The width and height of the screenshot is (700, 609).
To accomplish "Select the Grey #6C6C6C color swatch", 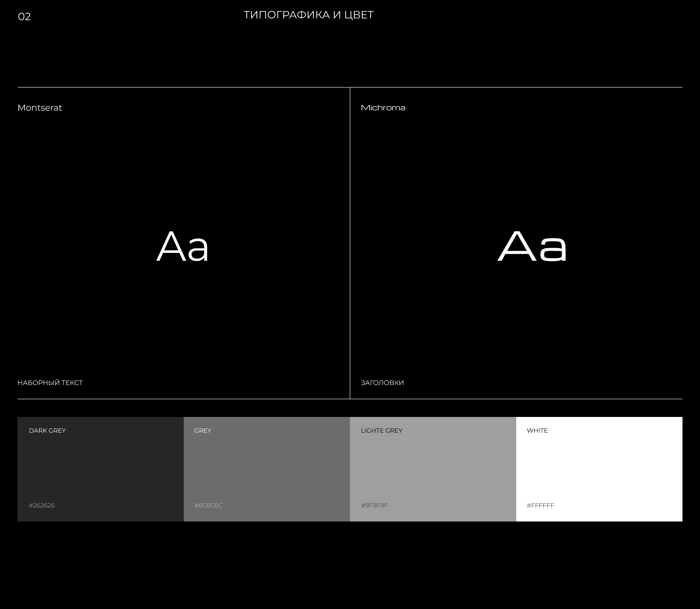I will click(x=267, y=469).
